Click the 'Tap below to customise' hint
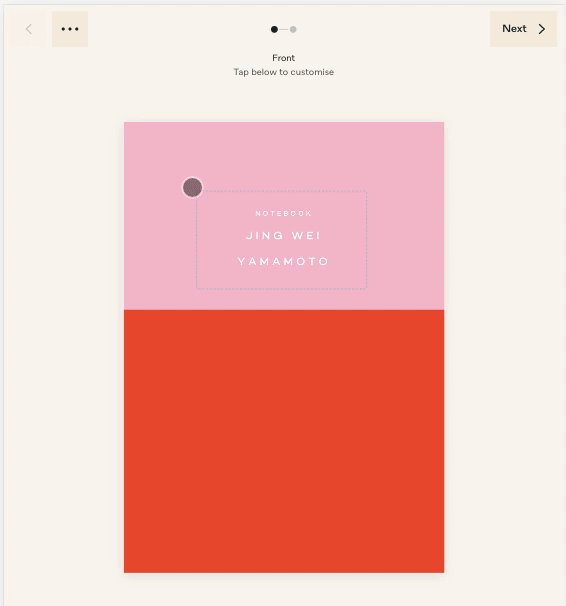The height and width of the screenshot is (606, 566). tap(284, 72)
